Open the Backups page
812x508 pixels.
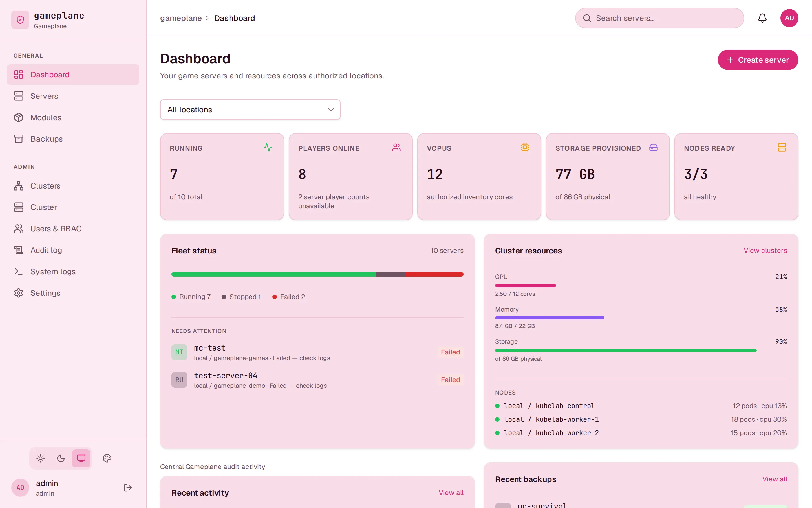73,139
